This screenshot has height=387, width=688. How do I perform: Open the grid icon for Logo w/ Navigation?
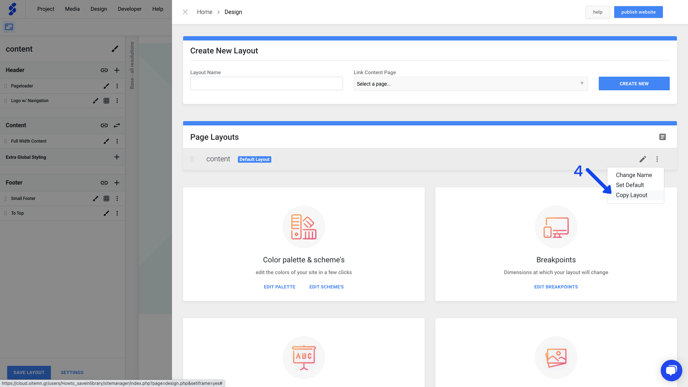pyautogui.click(x=106, y=100)
